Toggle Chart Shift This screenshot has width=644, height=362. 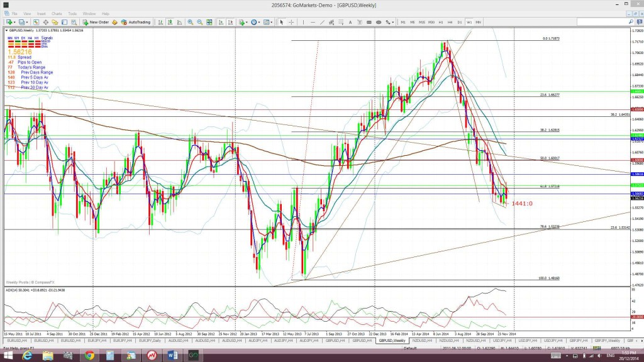(230, 22)
